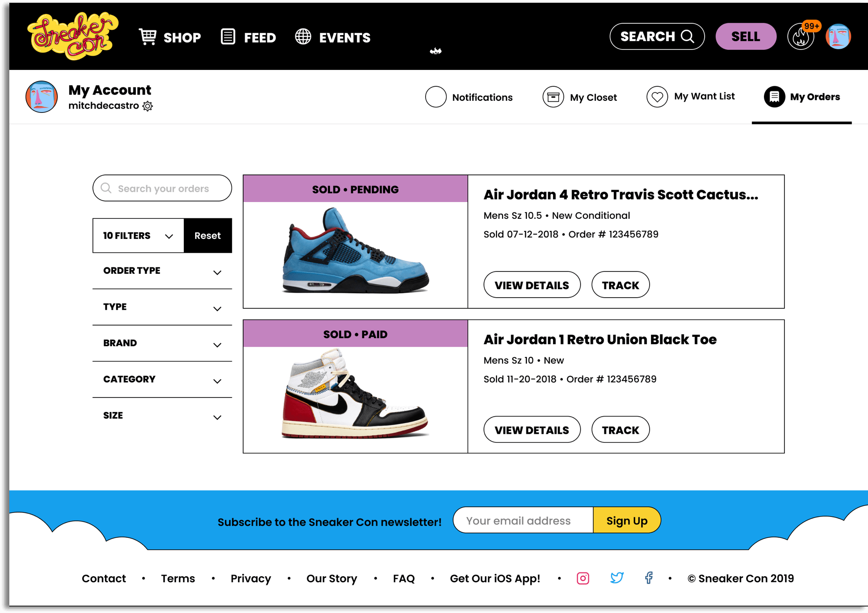The width and height of the screenshot is (868, 613).
Task: Click the flame notifications icon with 99+ badge
Action: pos(801,37)
